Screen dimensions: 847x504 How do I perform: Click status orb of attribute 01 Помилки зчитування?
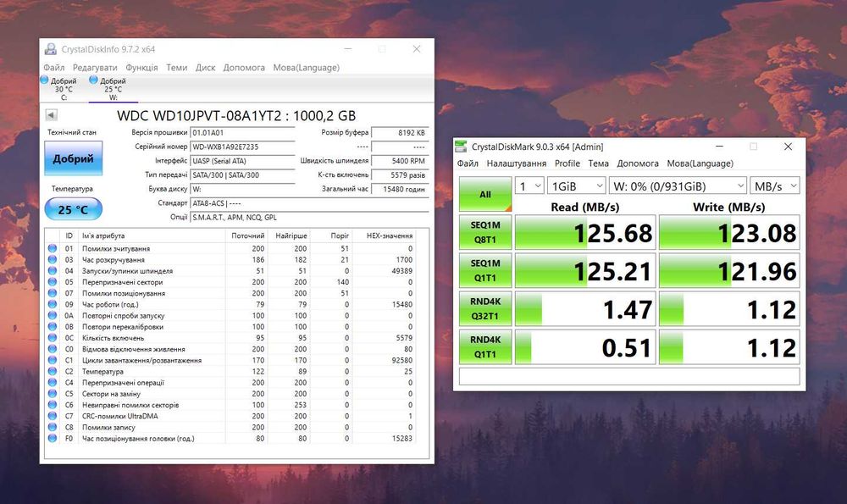53,248
